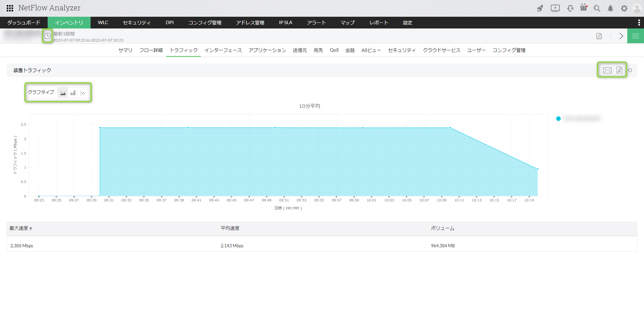Switch to the ユーザー tab
Image resolution: width=644 pixels, height=314 pixels.
[476, 50]
